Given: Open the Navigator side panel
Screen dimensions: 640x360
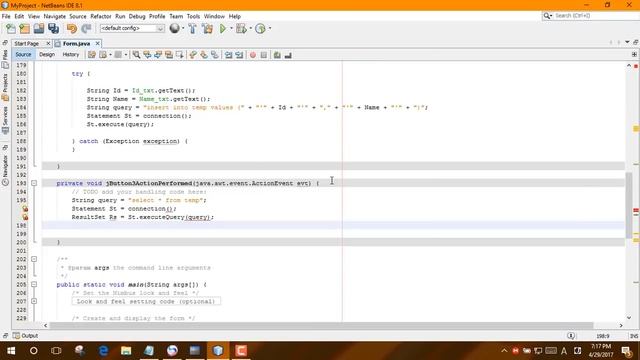Looking at the screenshot, I should [x=5, y=170].
